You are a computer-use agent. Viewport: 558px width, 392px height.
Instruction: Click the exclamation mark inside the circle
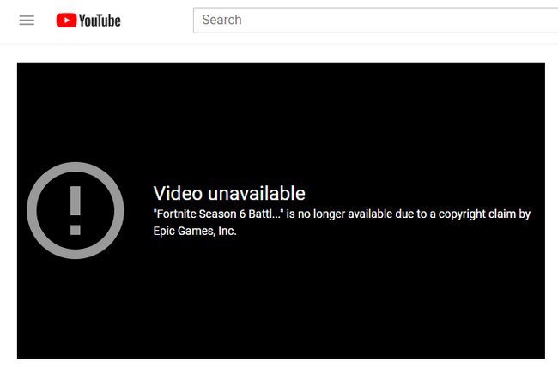[x=76, y=211]
